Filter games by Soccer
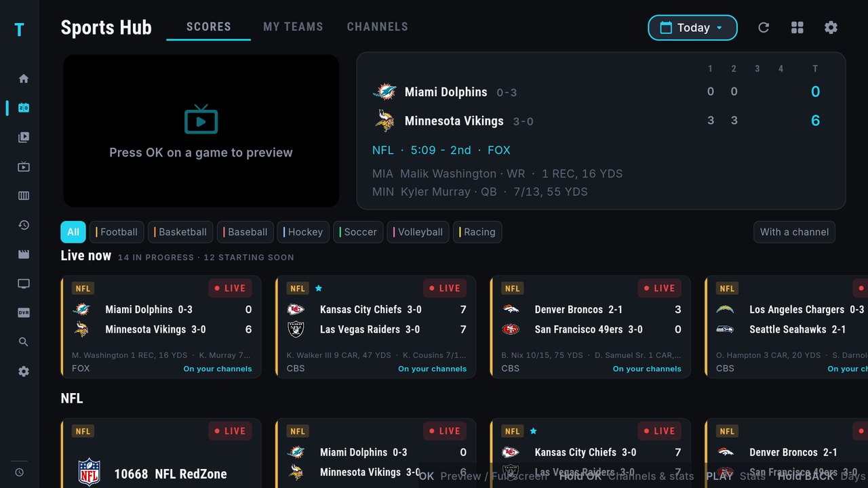Viewport: 868px width, 488px height. [x=359, y=232]
